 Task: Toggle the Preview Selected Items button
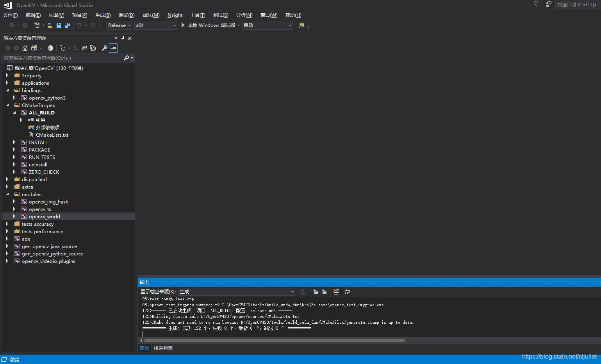coord(113,48)
